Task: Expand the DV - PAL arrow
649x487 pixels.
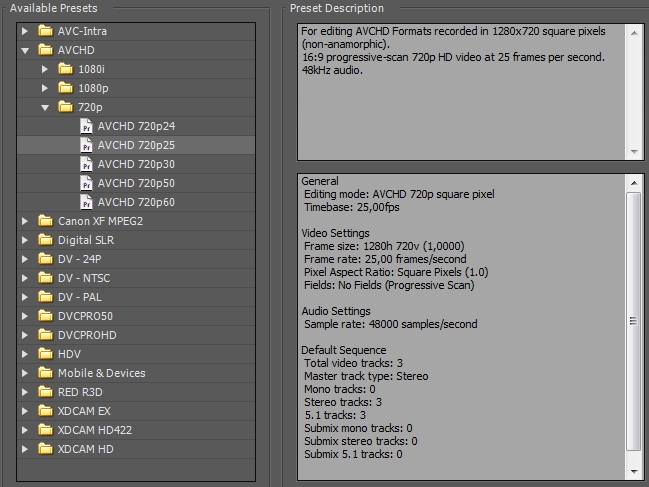Action: click(x=25, y=297)
